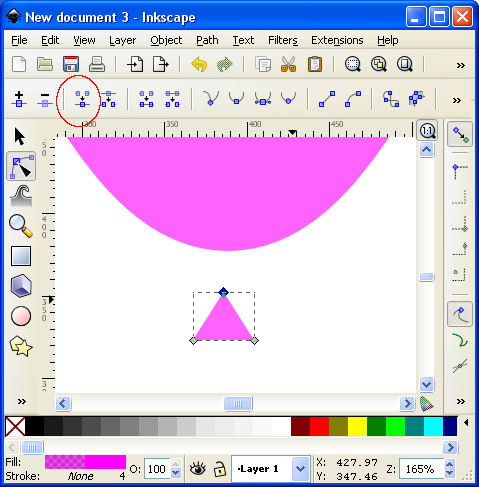
Task: Insert new nodes with plus icon
Action: click(x=19, y=99)
